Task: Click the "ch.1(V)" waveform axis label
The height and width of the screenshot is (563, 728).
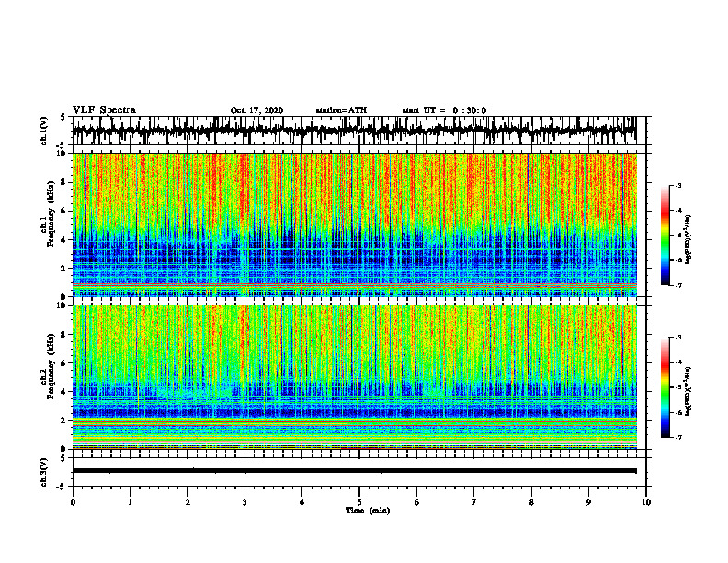Action: pyautogui.click(x=44, y=131)
